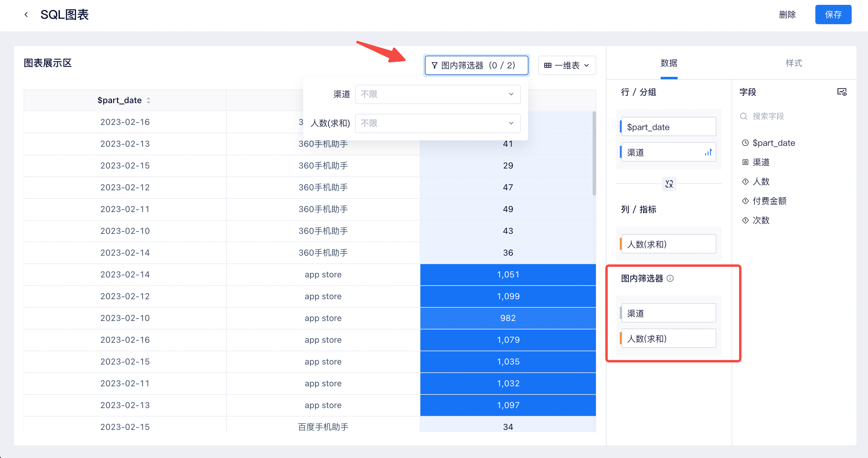Click the cell with value 1,099
The image size is (868, 458).
508,296
